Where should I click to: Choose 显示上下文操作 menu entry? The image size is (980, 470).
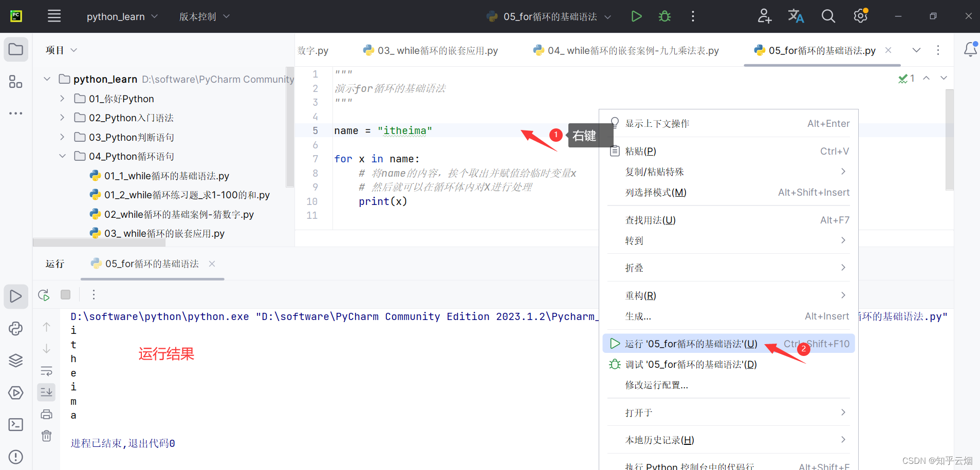click(x=729, y=123)
